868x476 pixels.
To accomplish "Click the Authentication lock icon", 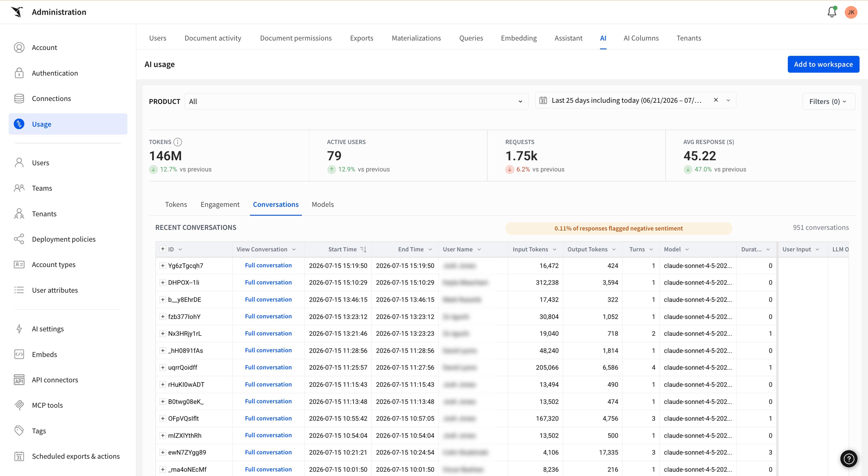I will click(x=19, y=73).
